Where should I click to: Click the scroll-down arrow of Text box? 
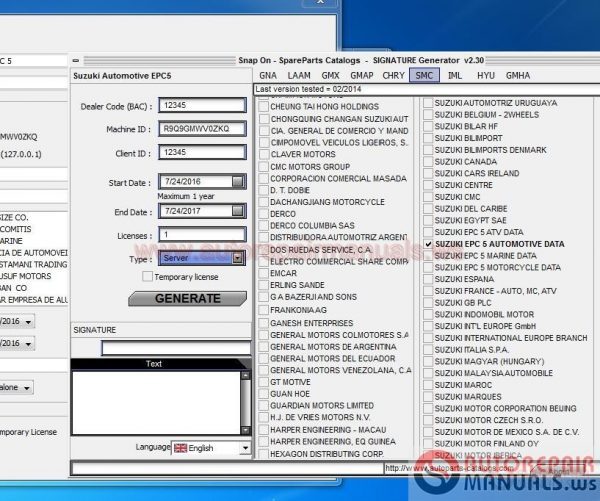click(245, 430)
